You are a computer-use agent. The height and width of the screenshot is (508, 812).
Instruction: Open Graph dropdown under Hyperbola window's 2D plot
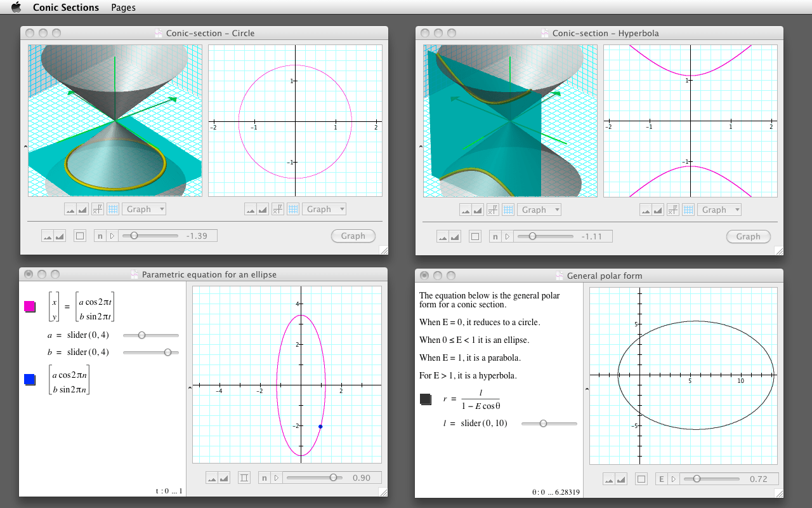click(x=719, y=210)
